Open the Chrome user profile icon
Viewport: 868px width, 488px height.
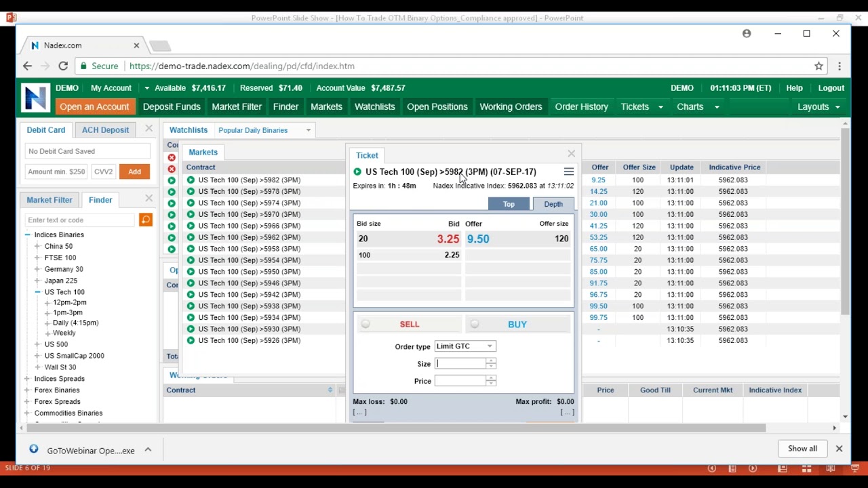point(747,33)
